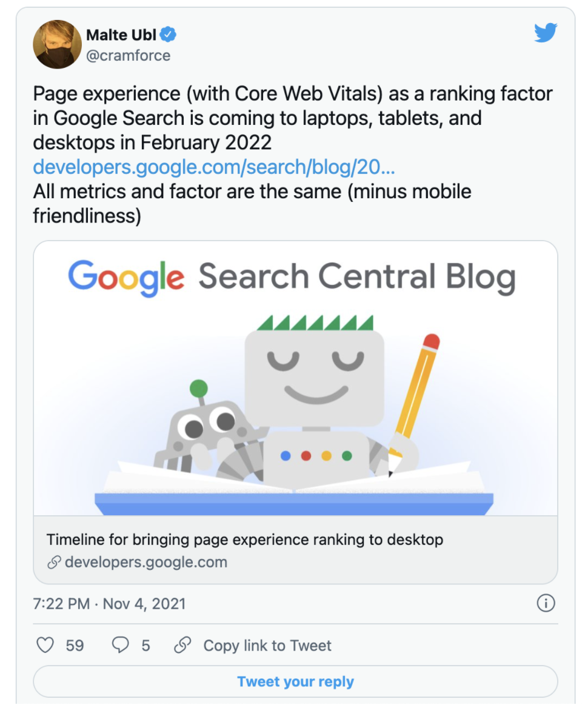Open the @cramforce handle
The height and width of the screenshot is (719, 588).
click(x=129, y=56)
